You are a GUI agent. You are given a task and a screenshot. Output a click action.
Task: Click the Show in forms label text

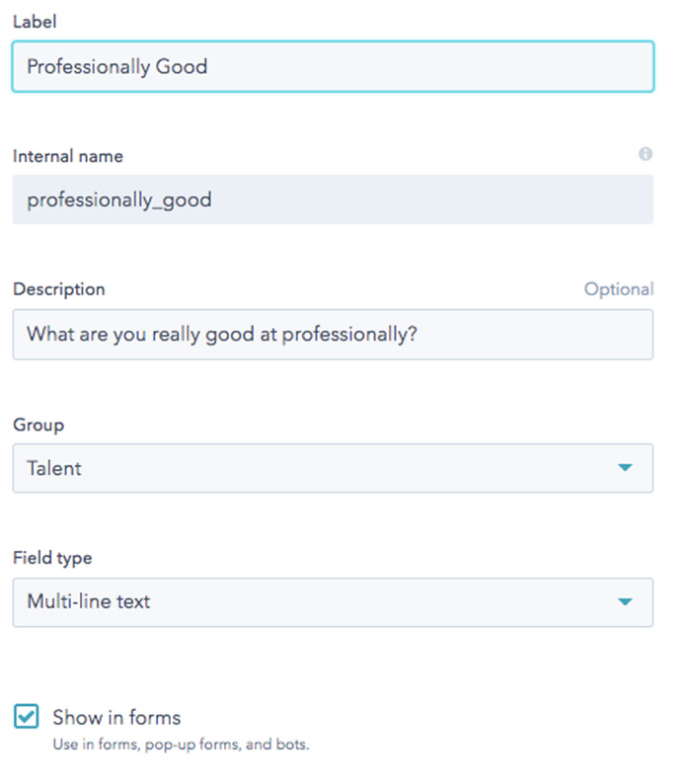(116, 718)
